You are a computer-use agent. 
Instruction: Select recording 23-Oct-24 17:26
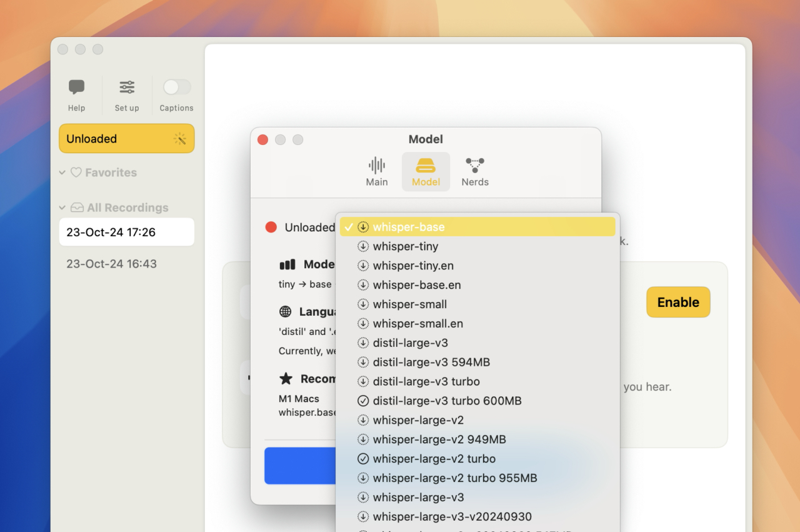pos(127,232)
